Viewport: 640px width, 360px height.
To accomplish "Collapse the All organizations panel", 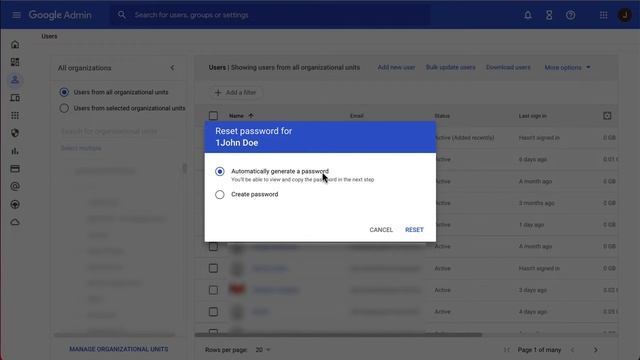I will pos(172,68).
